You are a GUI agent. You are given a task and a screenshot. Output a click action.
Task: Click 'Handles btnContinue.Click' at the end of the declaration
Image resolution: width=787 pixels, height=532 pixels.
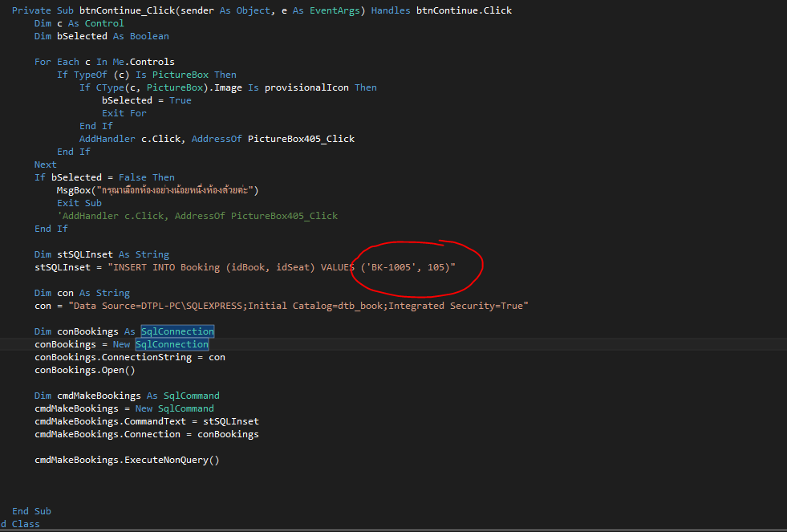tap(442, 10)
